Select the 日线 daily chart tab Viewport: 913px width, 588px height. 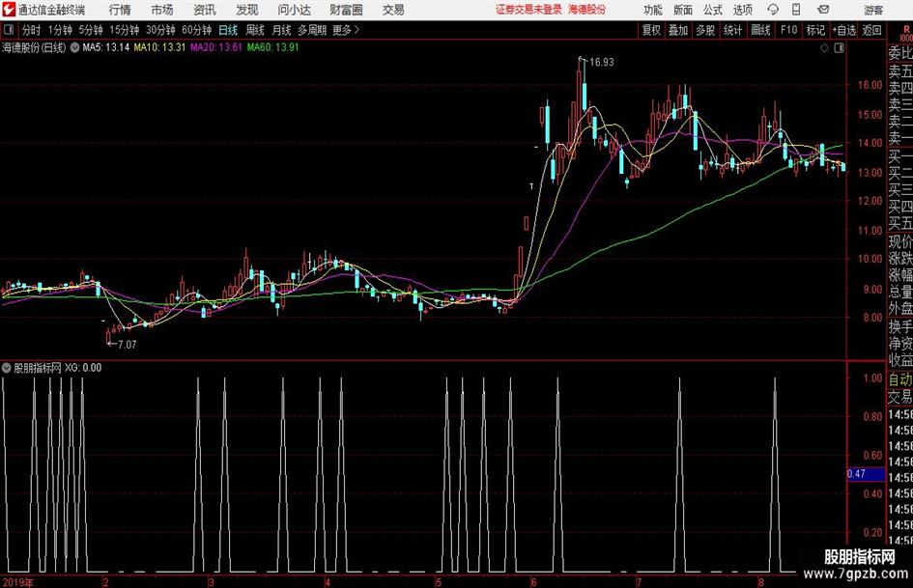click(x=228, y=30)
